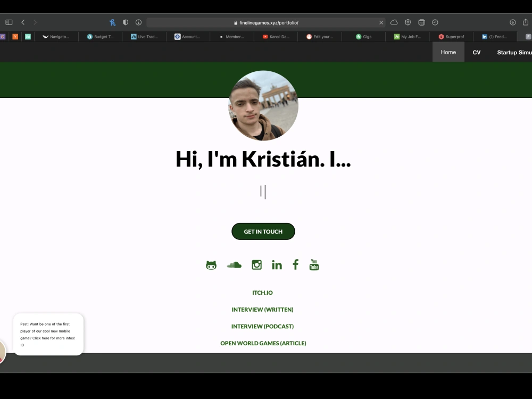Viewport: 532px width, 399px height.
Task: Open the privacy shield icon
Action: [126, 22]
